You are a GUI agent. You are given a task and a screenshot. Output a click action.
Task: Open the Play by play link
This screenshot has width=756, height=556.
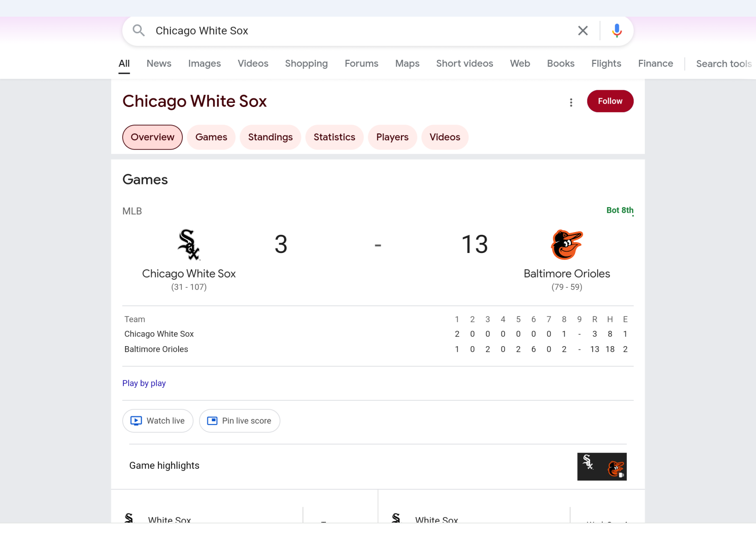144,383
